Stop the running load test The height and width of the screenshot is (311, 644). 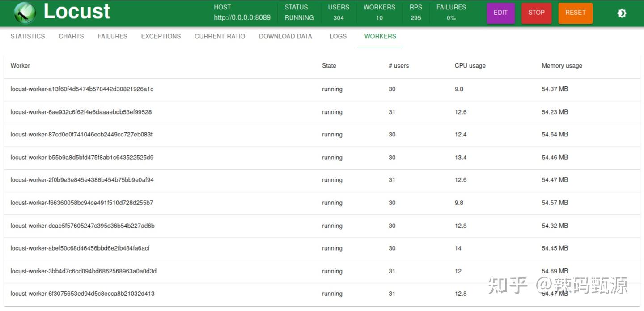point(536,13)
